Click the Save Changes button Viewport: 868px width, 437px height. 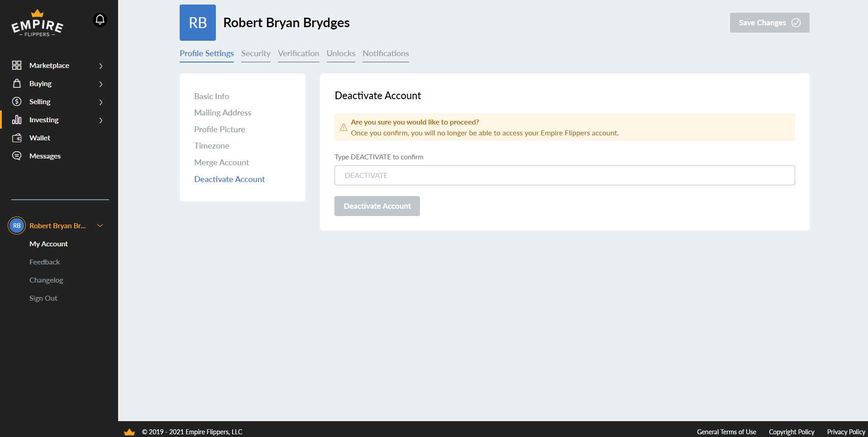click(769, 23)
